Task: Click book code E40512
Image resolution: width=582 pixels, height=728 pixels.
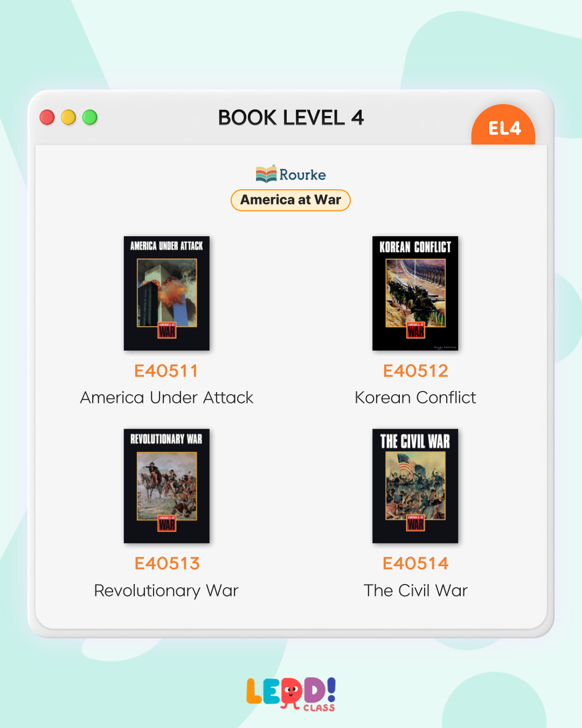Action: 415,371
